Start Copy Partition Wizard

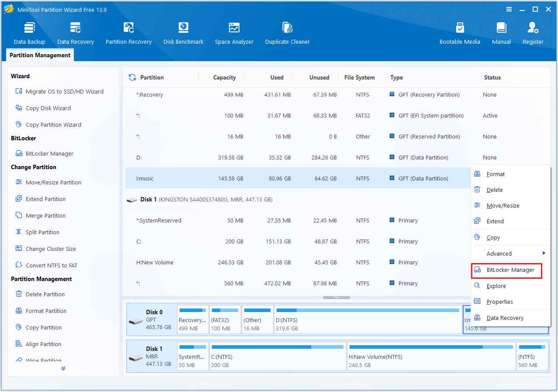point(49,125)
